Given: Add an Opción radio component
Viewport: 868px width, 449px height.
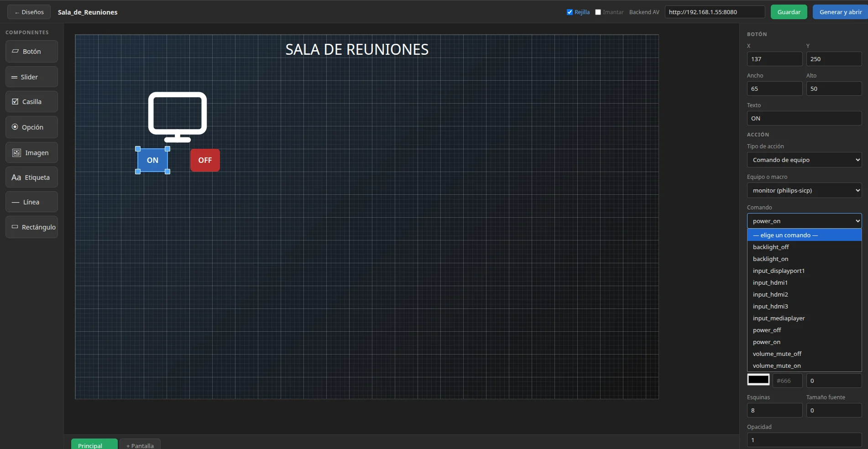Looking at the screenshot, I should click(x=31, y=127).
